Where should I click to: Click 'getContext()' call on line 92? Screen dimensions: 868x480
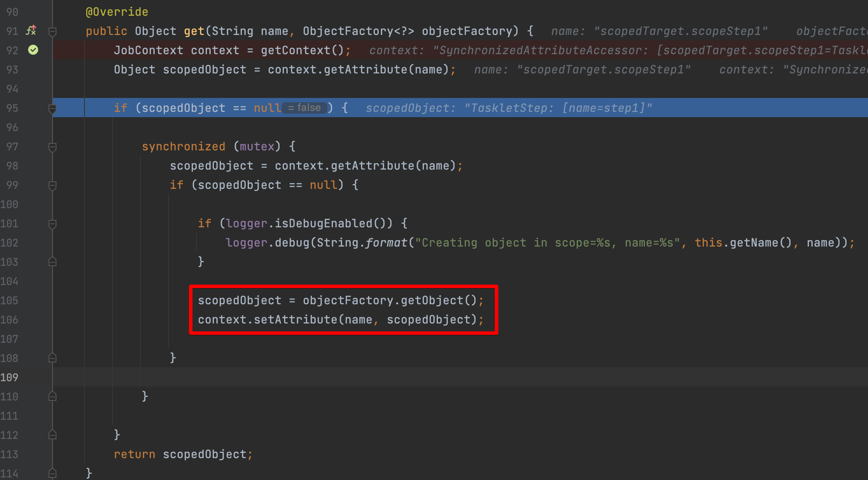pyautogui.click(x=302, y=50)
